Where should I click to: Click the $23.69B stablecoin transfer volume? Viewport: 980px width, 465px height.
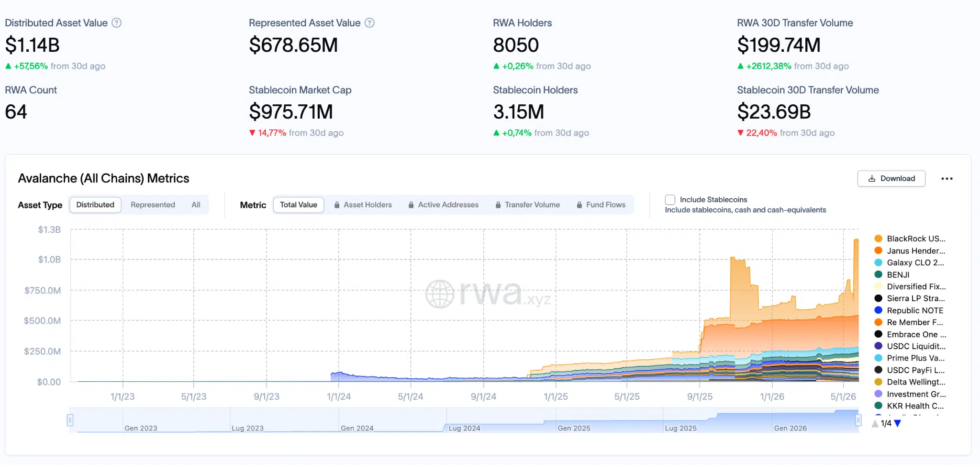tap(774, 112)
